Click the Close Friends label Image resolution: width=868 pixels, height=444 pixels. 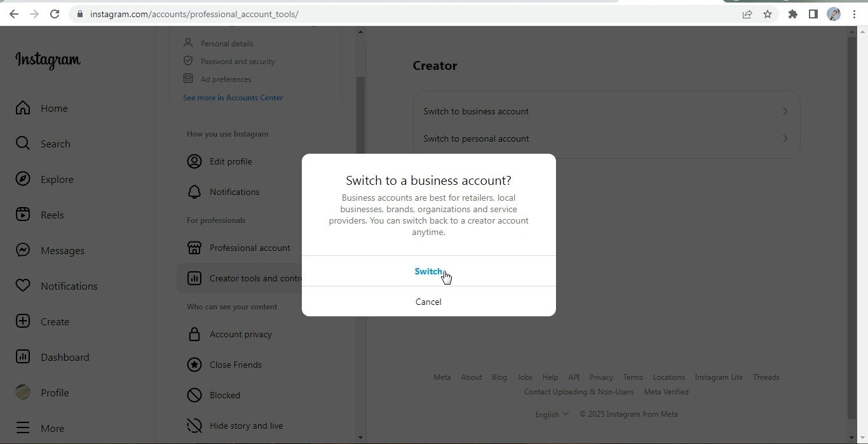(x=236, y=365)
